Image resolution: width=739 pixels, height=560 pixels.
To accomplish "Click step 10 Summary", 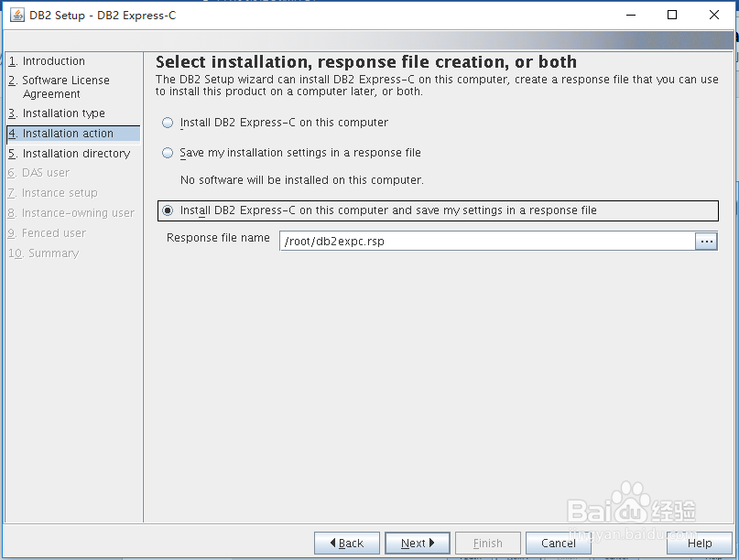I will click(x=44, y=253).
